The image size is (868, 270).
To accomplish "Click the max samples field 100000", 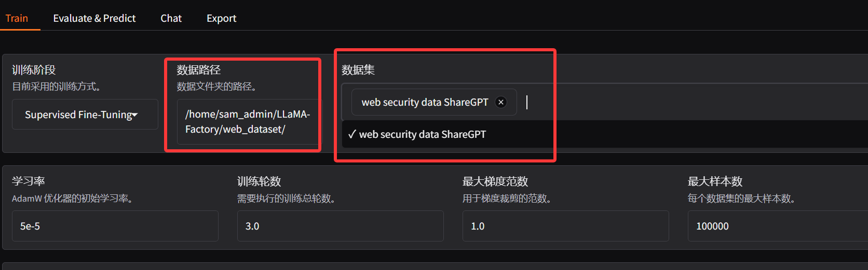I will click(x=778, y=226).
